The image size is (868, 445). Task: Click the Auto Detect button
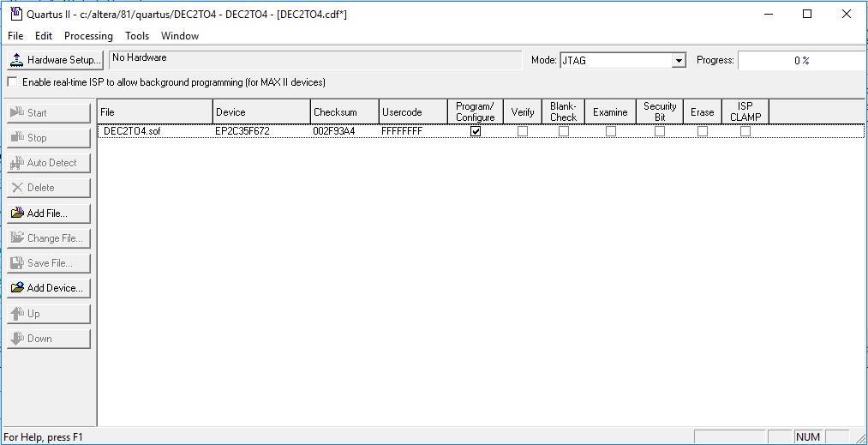pos(48,162)
